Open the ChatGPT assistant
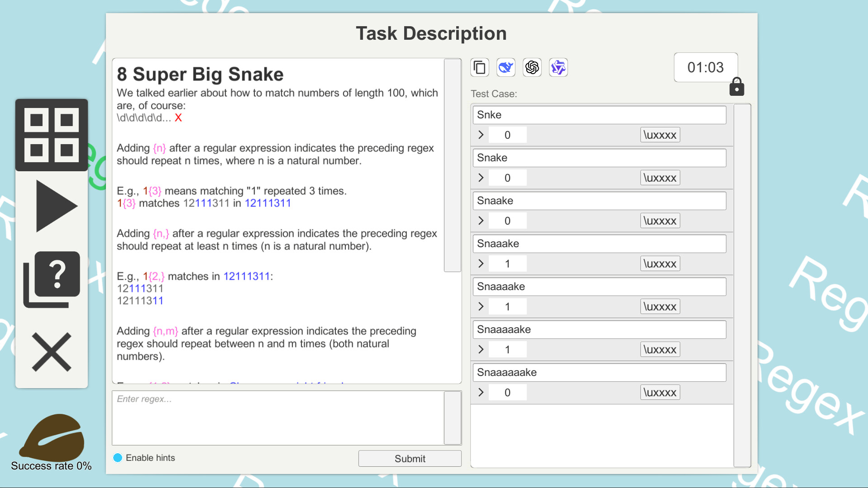 [x=532, y=67]
